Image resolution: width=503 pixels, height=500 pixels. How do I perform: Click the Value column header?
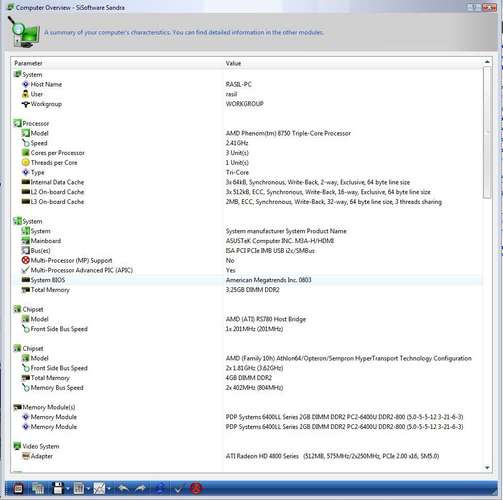[x=352, y=63]
